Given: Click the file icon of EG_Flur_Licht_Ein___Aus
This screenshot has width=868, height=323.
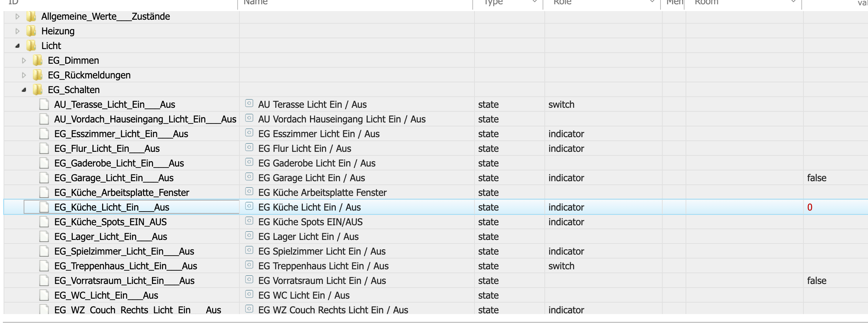Looking at the screenshot, I should (44, 149).
